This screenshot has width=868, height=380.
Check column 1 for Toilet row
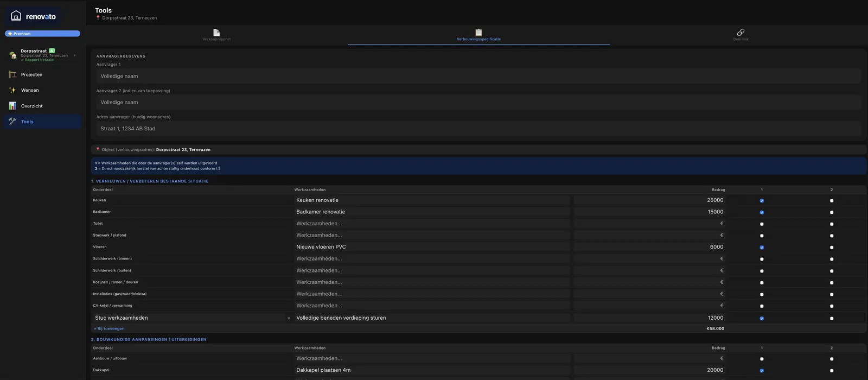[x=762, y=224]
